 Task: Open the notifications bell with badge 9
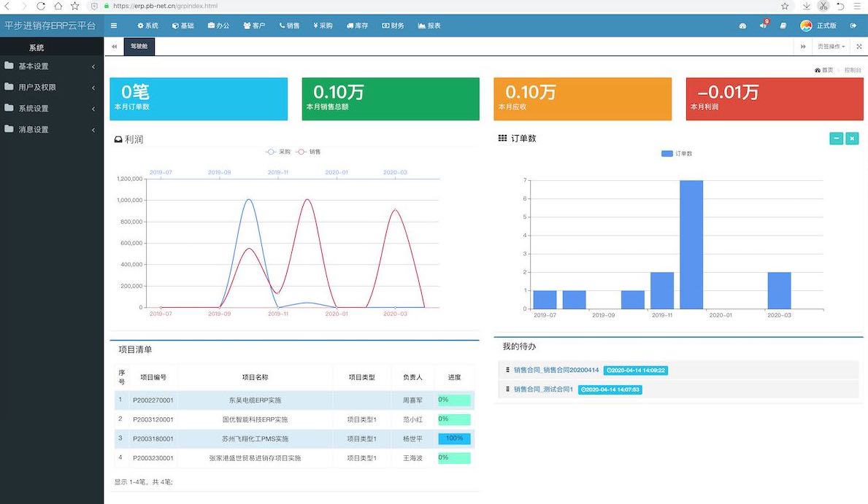pyautogui.click(x=763, y=26)
